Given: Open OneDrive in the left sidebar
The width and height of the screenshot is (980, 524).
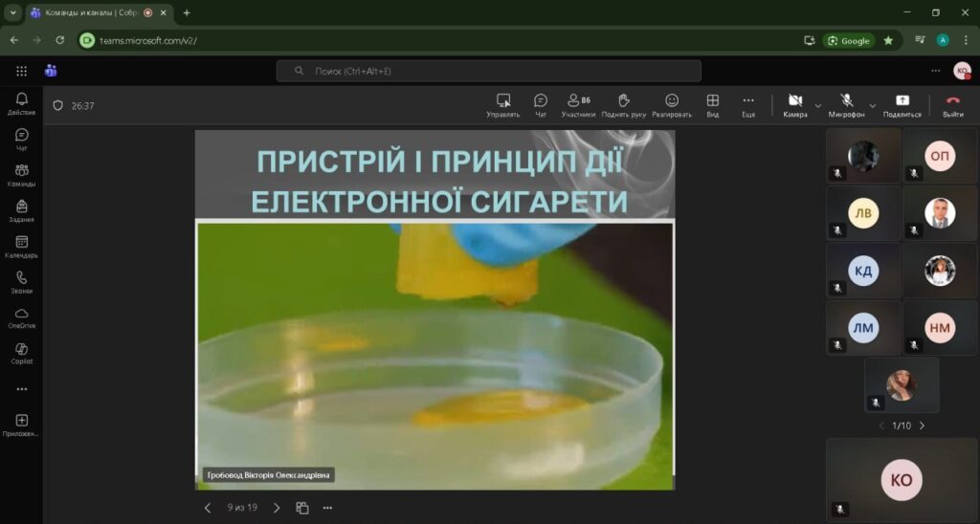Looking at the screenshot, I should (21, 317).
